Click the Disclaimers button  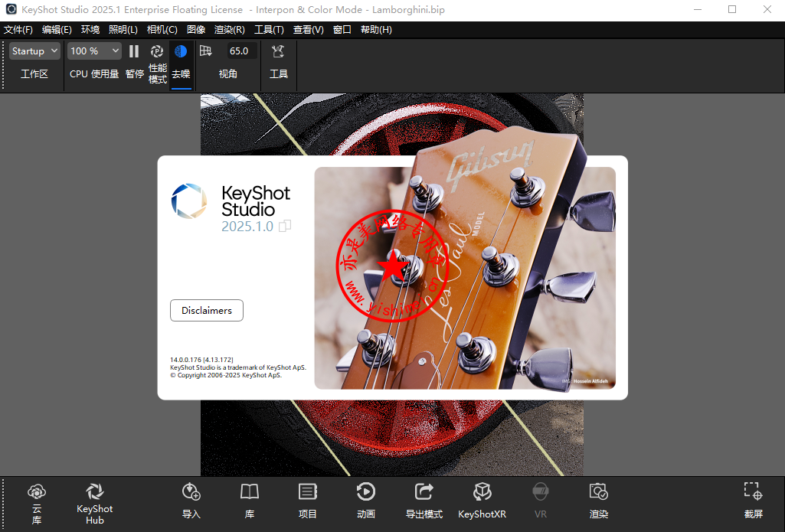pyautogui.click(x=207, y=310)
